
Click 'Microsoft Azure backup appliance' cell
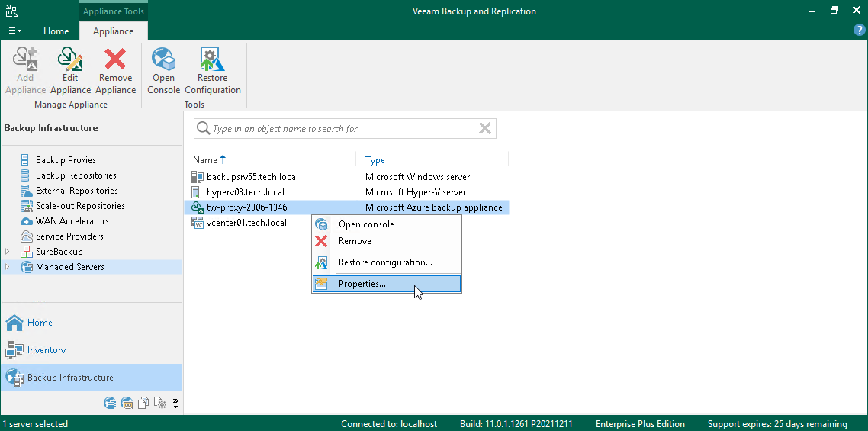click(x=434, y=207)
